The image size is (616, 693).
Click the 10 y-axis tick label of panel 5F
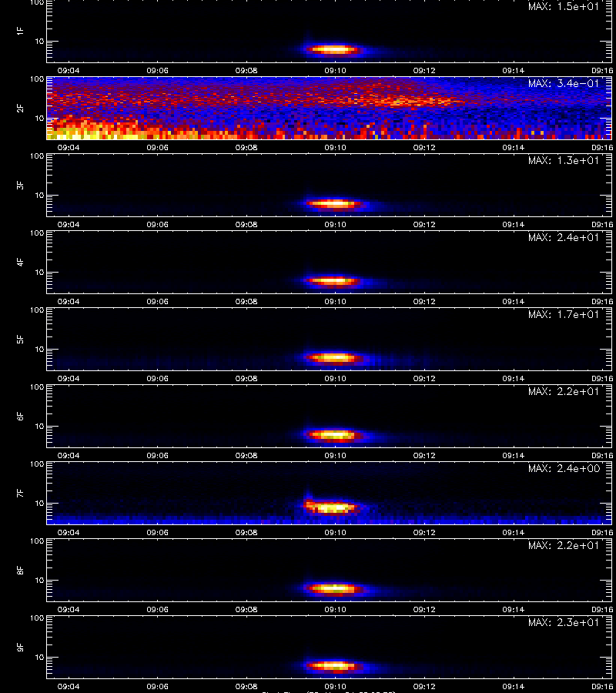pos(39,349)
